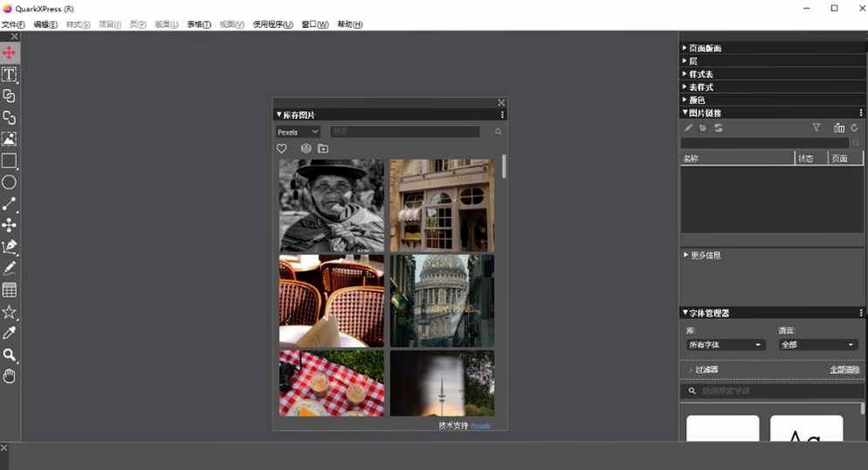Select the Item (move) tool
Screen dimensions: 868x470
(10, 52)
